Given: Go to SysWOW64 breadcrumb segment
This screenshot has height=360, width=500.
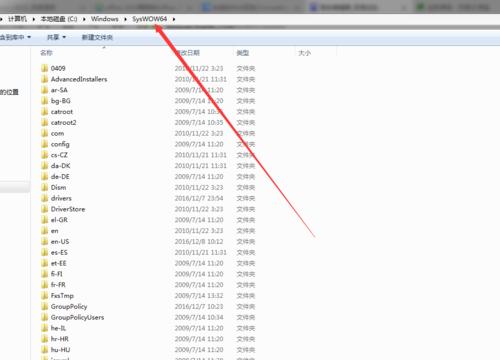Looking at the screenshot, I should tap(149, 19).
